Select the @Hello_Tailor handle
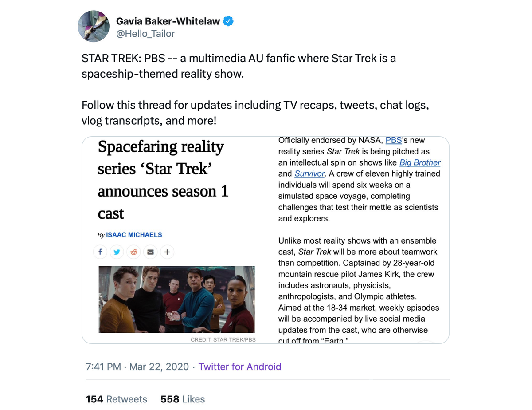The height and width of the screenshot is (410, 532). tap(146, 34)
